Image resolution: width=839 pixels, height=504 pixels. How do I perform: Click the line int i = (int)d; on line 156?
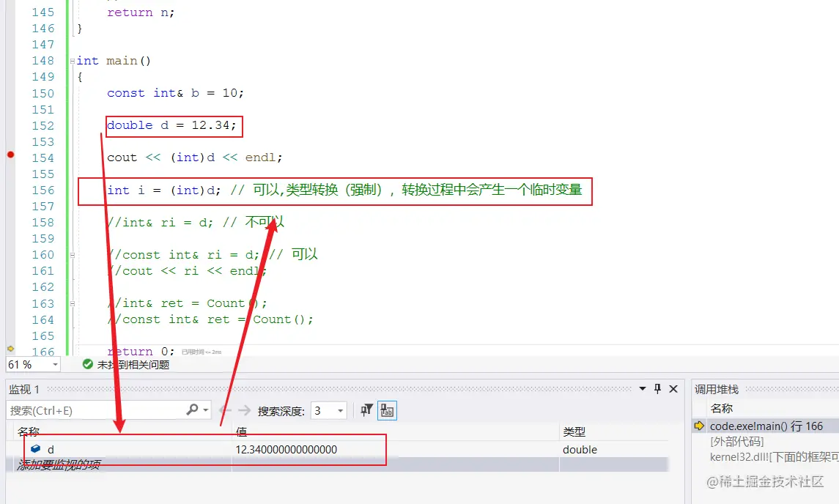point(163,190)
